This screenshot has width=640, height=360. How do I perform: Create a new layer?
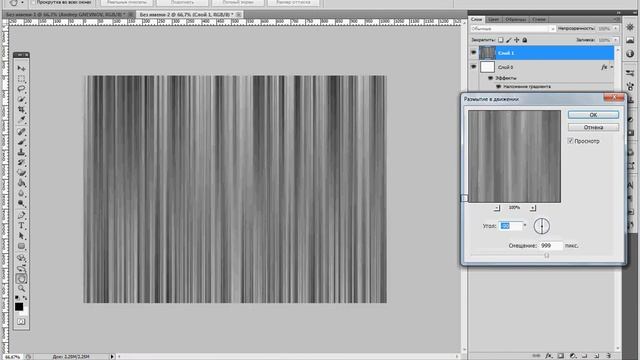coord(596,356)
